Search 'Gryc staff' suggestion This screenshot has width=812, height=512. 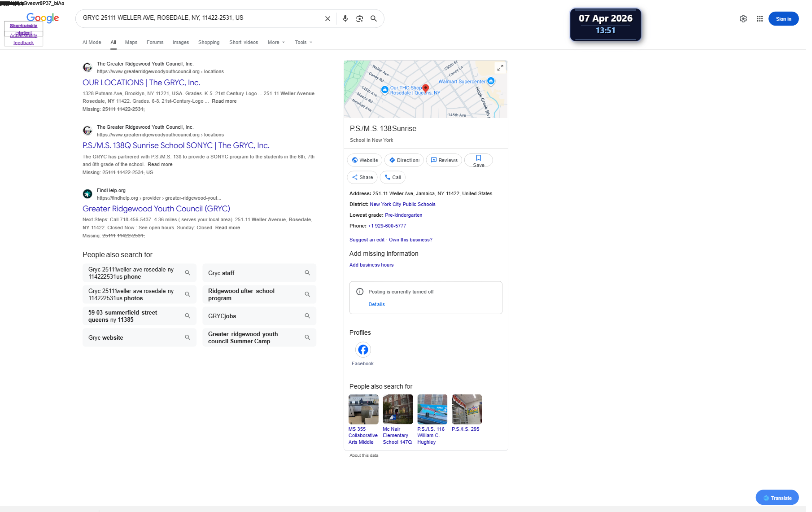(259, 273)
